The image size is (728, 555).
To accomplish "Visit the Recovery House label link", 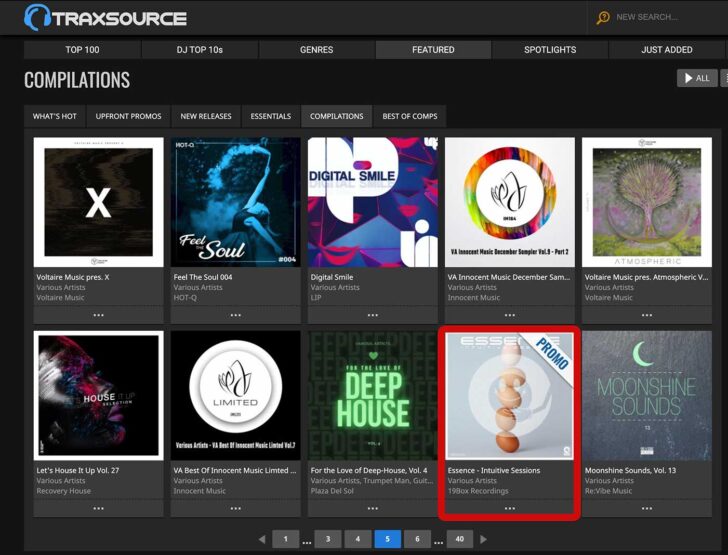I will coord(64,491).
